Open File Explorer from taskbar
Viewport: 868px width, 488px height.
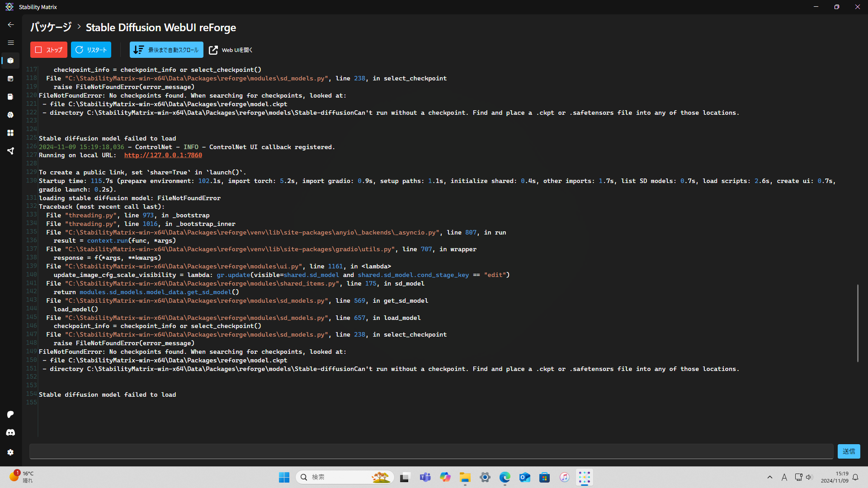tap(465, 477)
